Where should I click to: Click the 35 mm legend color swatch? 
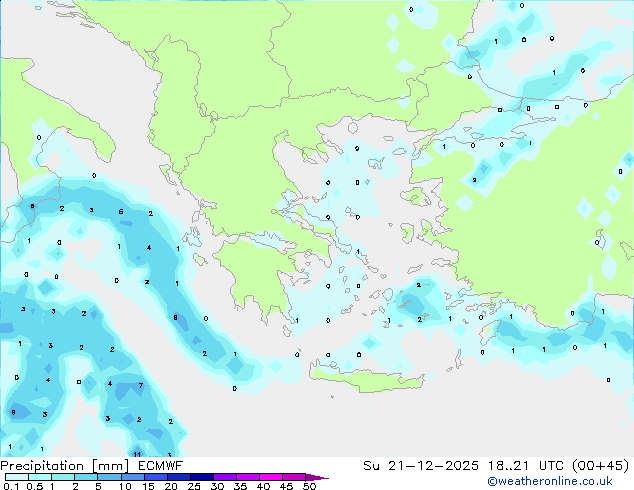click(248, 477)
